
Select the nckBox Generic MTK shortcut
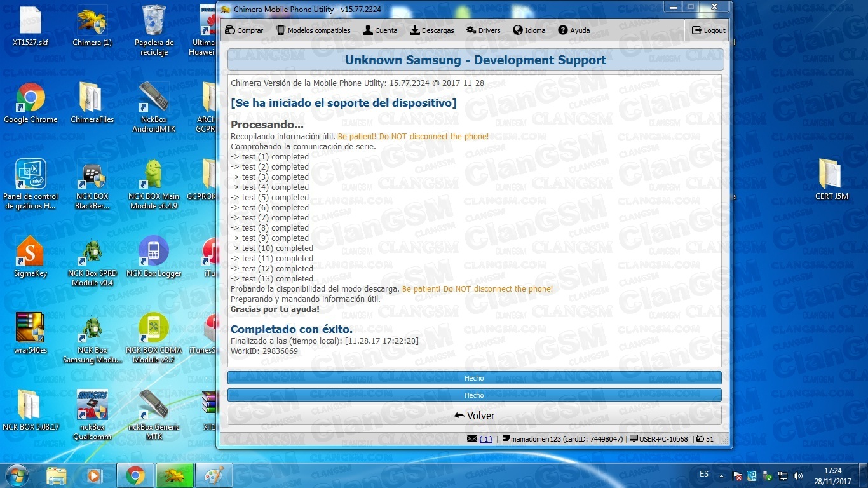pos(154,415)
